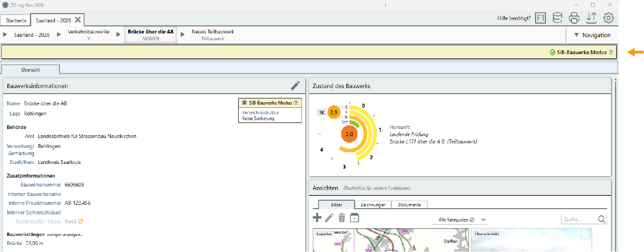
Task: Click the printer icon
Action: [x=574, y=18]
